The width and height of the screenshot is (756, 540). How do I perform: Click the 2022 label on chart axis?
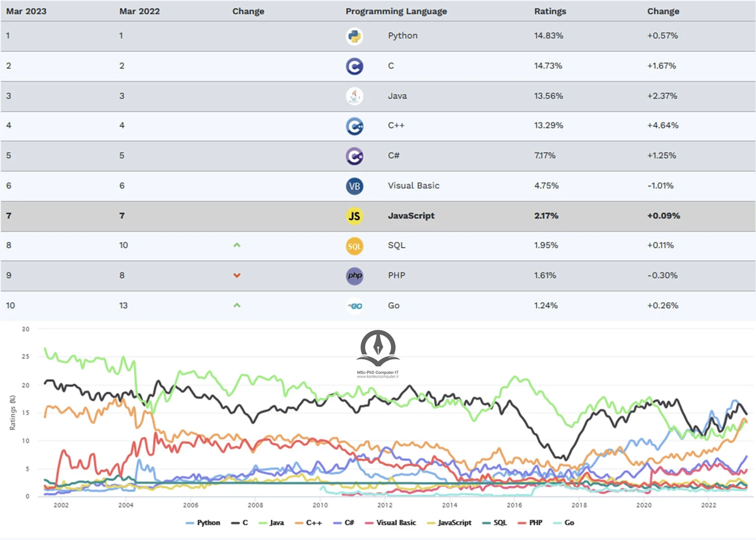(x=709, y=505)
